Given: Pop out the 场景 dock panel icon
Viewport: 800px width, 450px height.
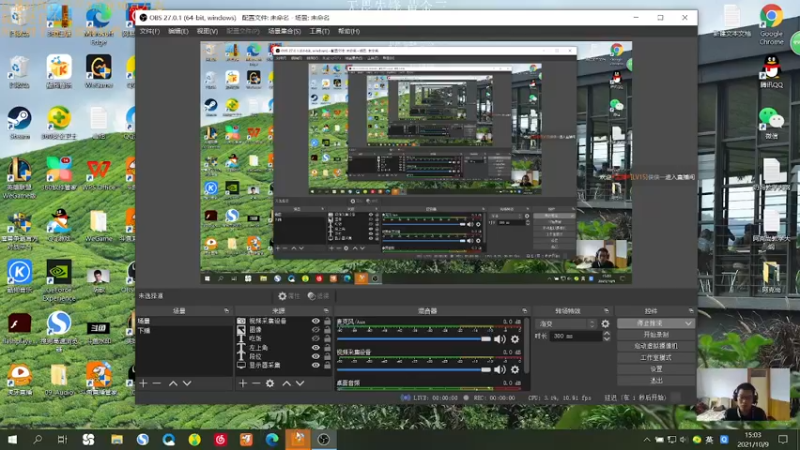Looking at the screenshot, I should tap(227, 311).
